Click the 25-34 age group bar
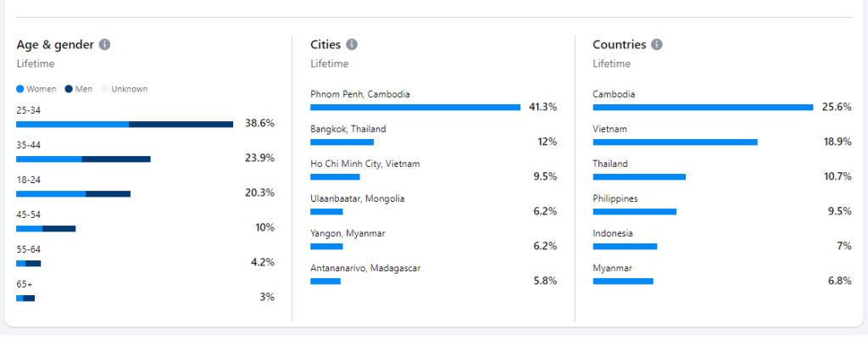This screenshot has width=868, height=340. pyautogui.click(x=125, y=125)
